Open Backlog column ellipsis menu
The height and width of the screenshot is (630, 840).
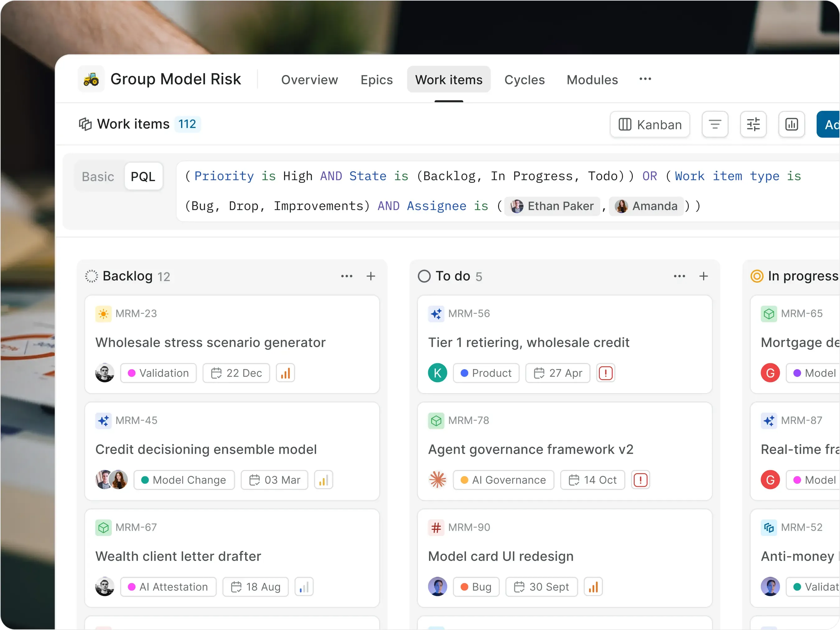[x=346, y=276]
